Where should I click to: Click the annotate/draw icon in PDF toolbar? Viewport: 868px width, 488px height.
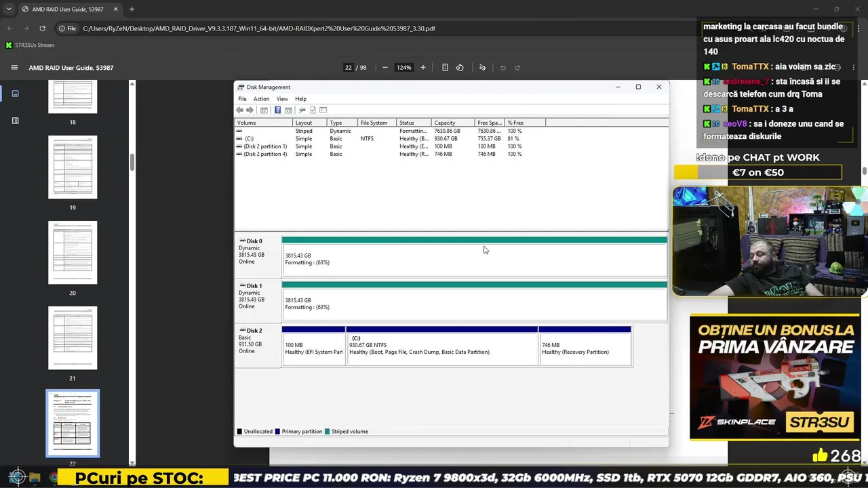click(x=482, y=68)
